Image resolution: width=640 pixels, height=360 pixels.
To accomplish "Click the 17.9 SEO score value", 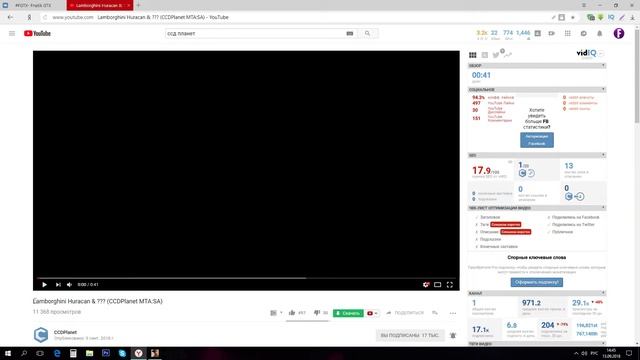I will (x=482, y=170).
